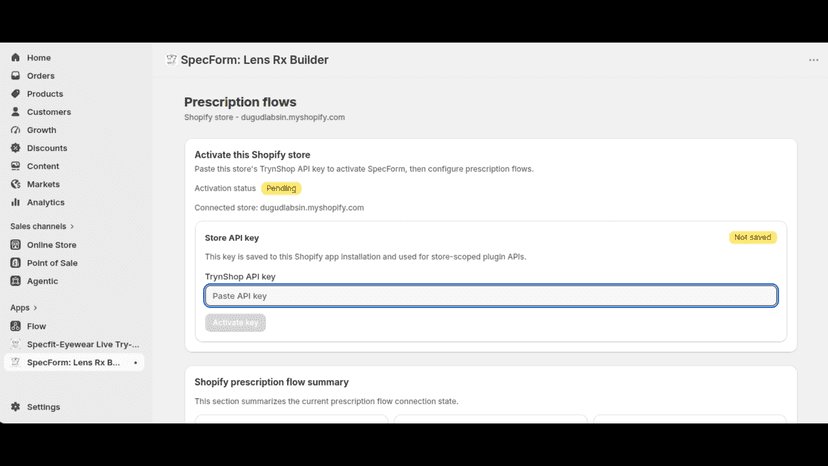Viewport: 828px width, 466px height.
Task: Click the Content image icon
Action: tap(15, 166)
